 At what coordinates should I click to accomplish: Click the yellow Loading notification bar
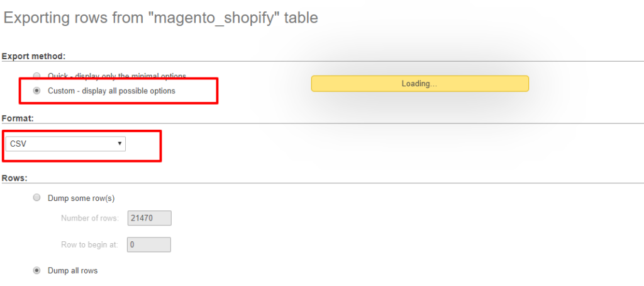[419, 84]
